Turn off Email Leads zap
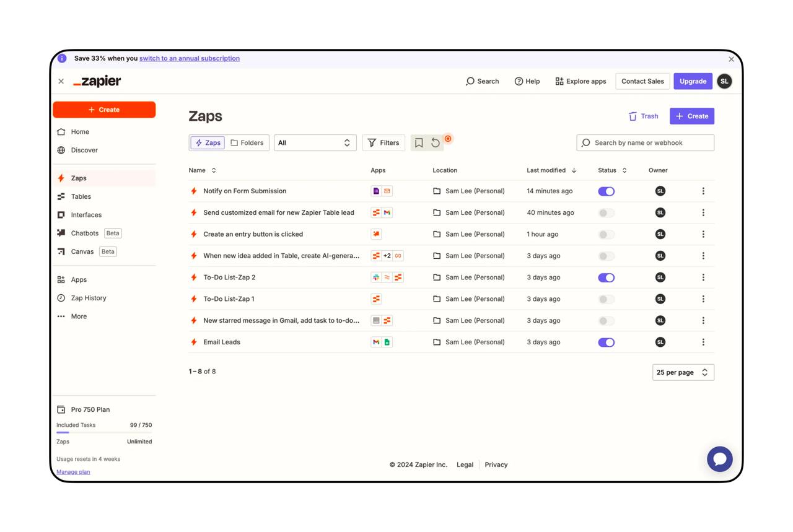Viewport: 793px width, 532px height. coord(607,342)
